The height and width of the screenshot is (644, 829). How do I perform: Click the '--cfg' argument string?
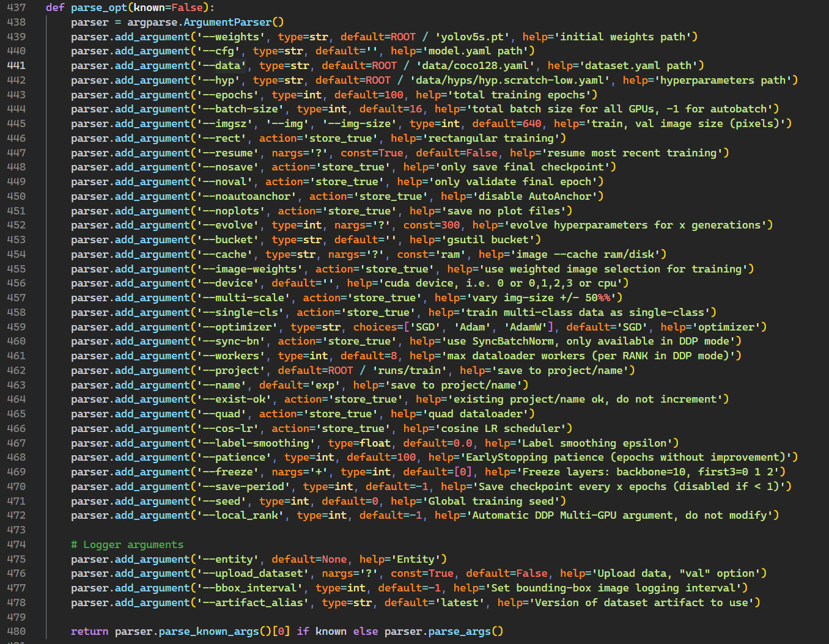[x=218, y=51]
